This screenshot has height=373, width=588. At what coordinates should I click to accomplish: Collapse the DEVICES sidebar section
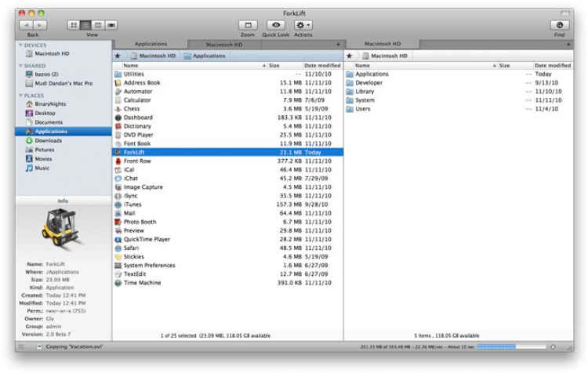pos(20,45)
